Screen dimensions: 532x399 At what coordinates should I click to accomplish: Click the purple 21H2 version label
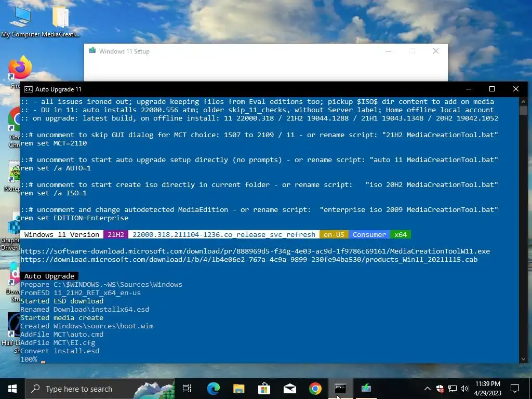point(116,234)
